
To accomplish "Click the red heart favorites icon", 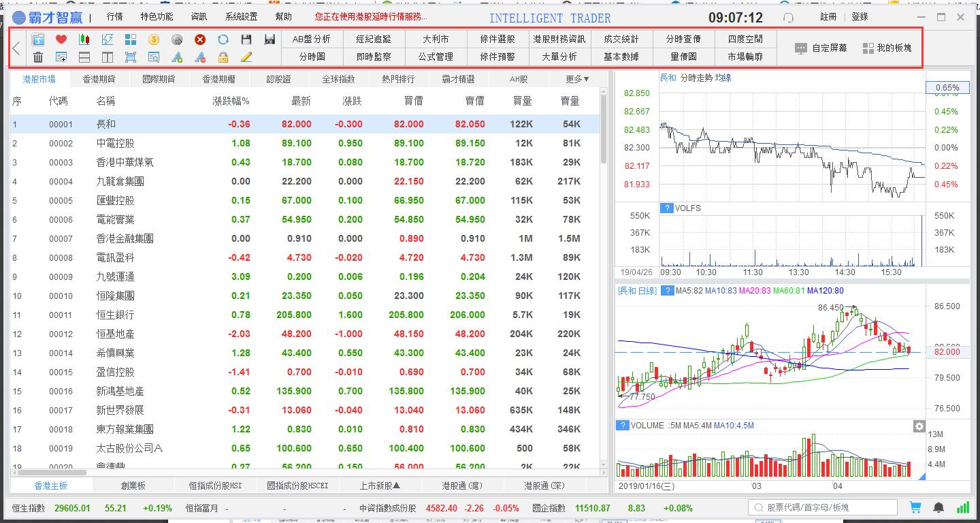I will point(61,39).
